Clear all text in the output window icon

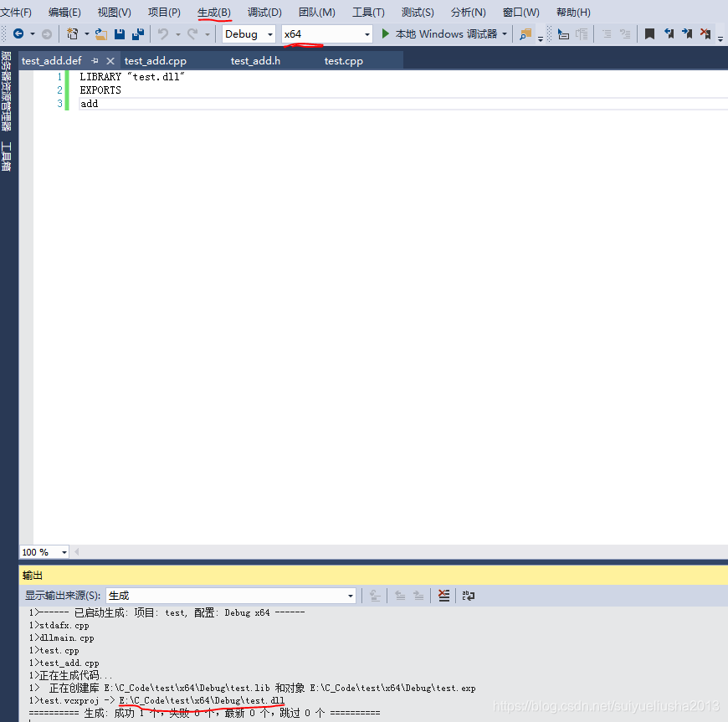coord(444,595)
